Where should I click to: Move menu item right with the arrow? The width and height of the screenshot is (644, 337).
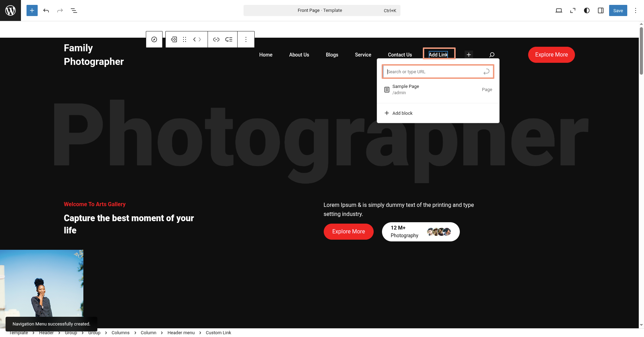pyautogui.click(x=200, y=39)
